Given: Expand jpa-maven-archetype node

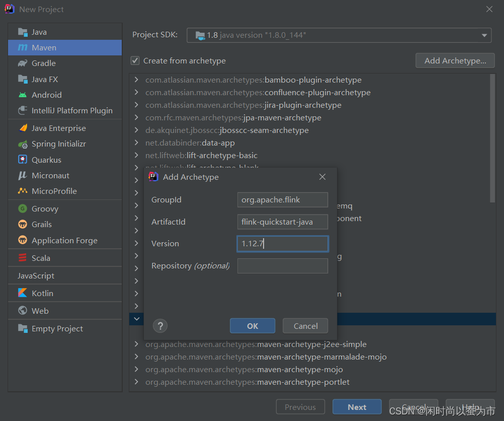Looking at the screenshot, I should [x=136, y=117].
